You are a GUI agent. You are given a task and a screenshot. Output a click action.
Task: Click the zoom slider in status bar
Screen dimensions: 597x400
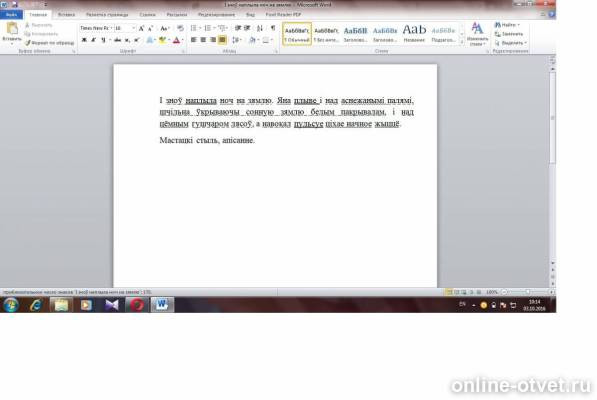point(527,292)
